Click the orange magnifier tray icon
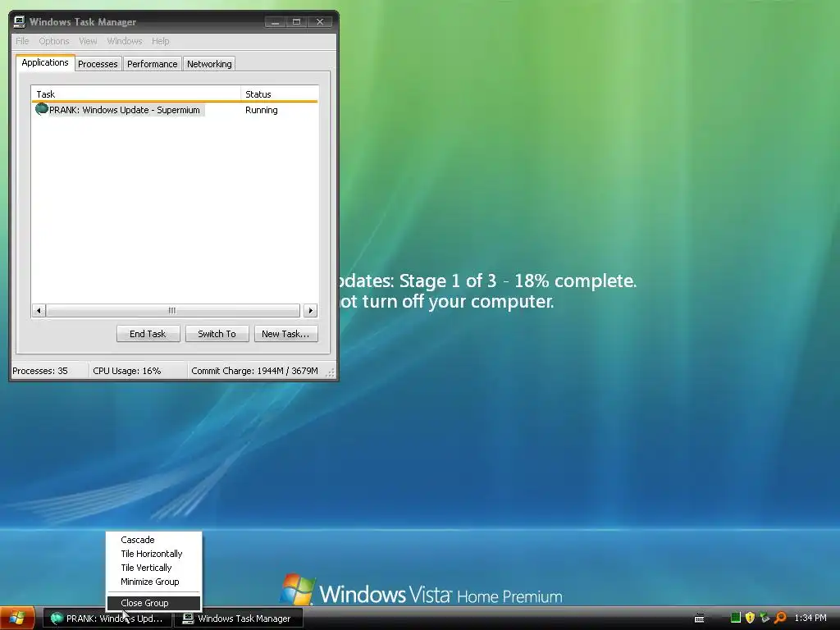 (x=780, y=618)
